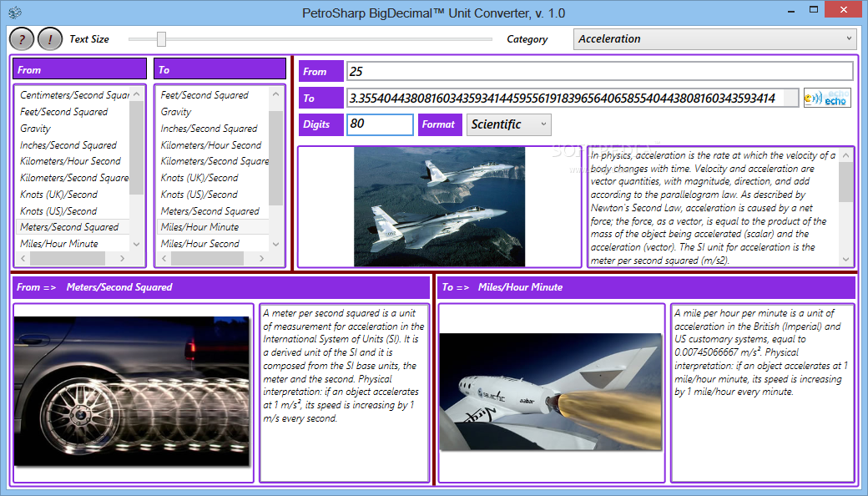The image size is (868, 496).
Task: Select Feet/Second Squared in To list
Action: pyautogui.click(x=214, y=95)
